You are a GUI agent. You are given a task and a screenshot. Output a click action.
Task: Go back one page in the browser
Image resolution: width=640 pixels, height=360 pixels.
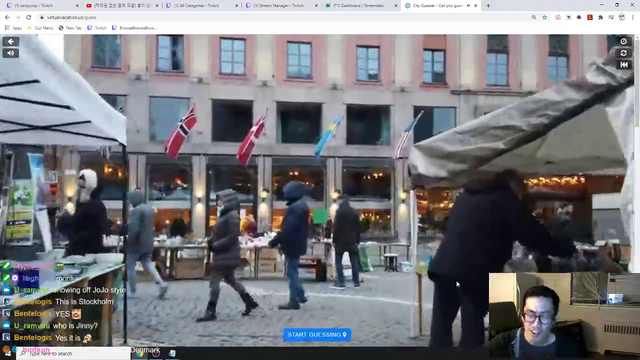[7, 18]
